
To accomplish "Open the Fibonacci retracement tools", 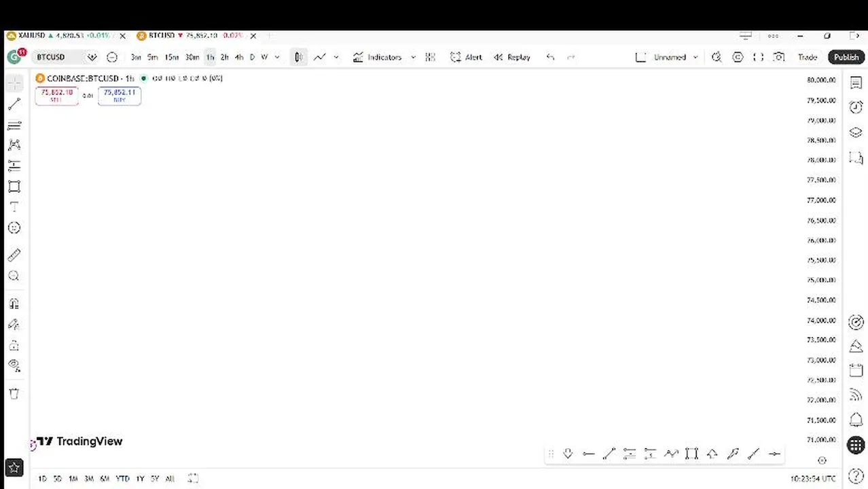I will click(x=14, y=125).
